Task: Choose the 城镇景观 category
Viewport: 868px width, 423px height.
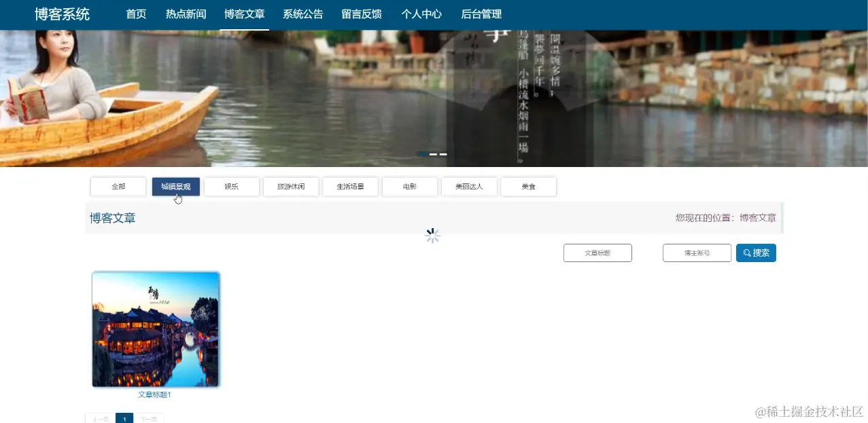Action: (175, 186)
